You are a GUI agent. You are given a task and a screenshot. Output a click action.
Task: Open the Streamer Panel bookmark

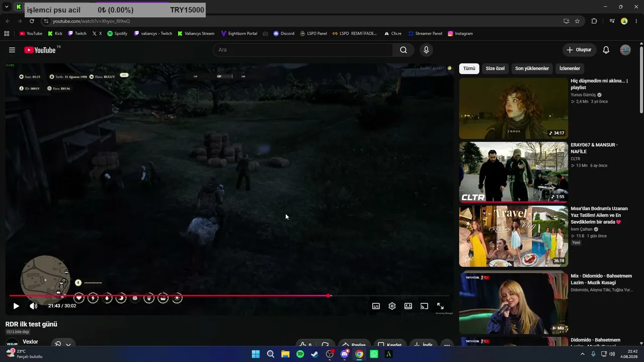[425, 34]
